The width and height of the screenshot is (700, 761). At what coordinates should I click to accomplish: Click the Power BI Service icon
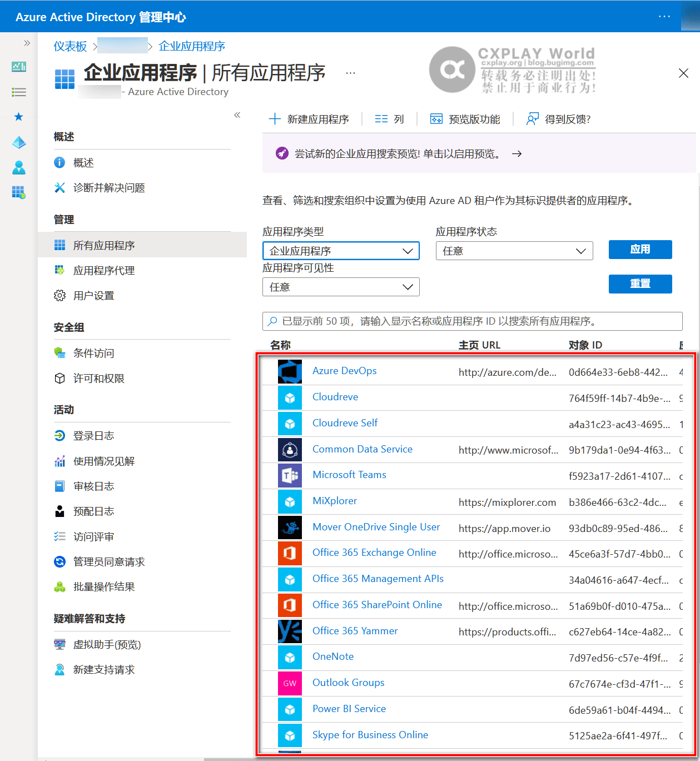[x=290, y=709]
